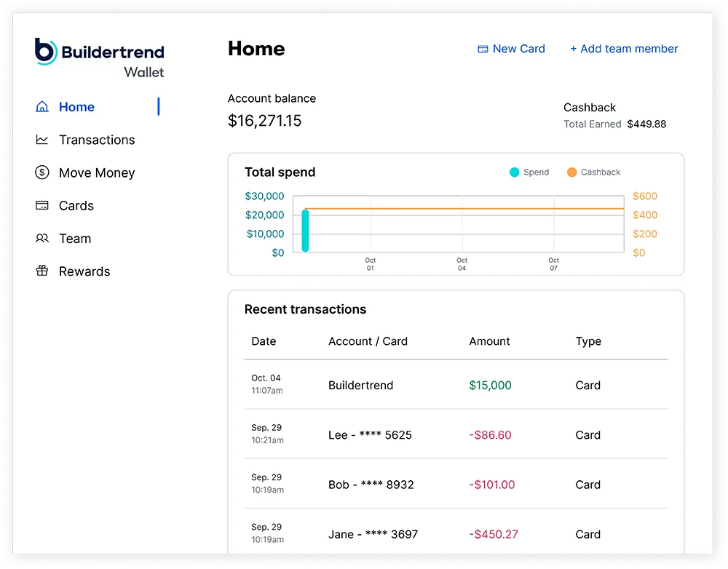Navigate to the Cards section
This screenshot has height=569, width=728.
click(x=75, y=205)
